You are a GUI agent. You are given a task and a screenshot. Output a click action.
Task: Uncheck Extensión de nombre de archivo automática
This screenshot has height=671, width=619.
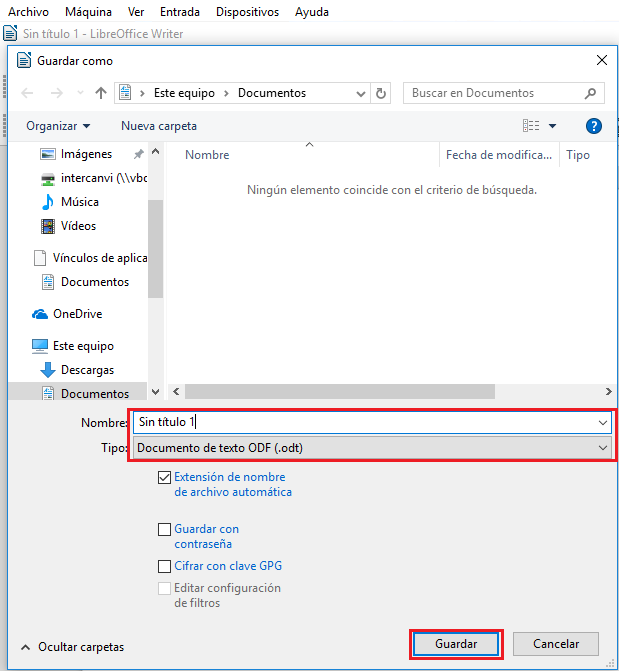point(164,478)
